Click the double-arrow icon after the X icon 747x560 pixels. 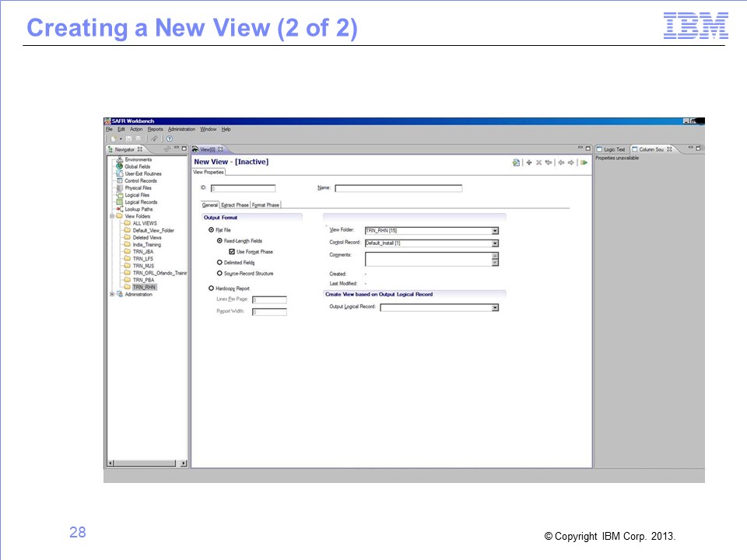(x=549, y=163)
